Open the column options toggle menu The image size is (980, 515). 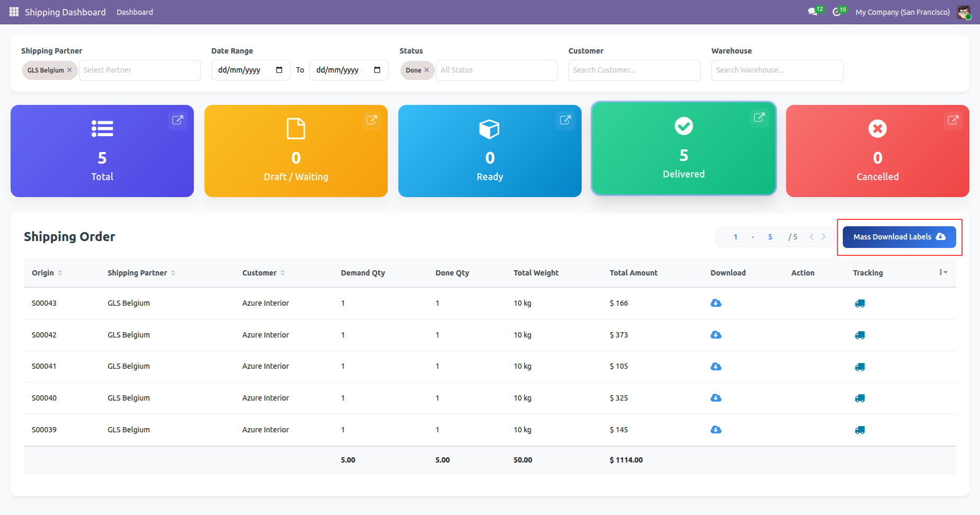coord(942,272)
